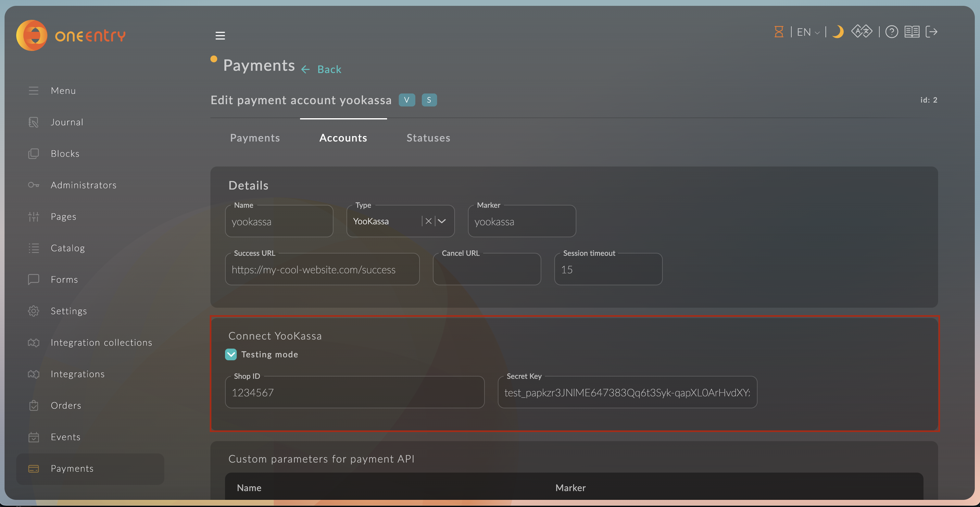This screenshot has height=507, width=980.
Task: Open the documentation book icon
Action: point(912,31)
